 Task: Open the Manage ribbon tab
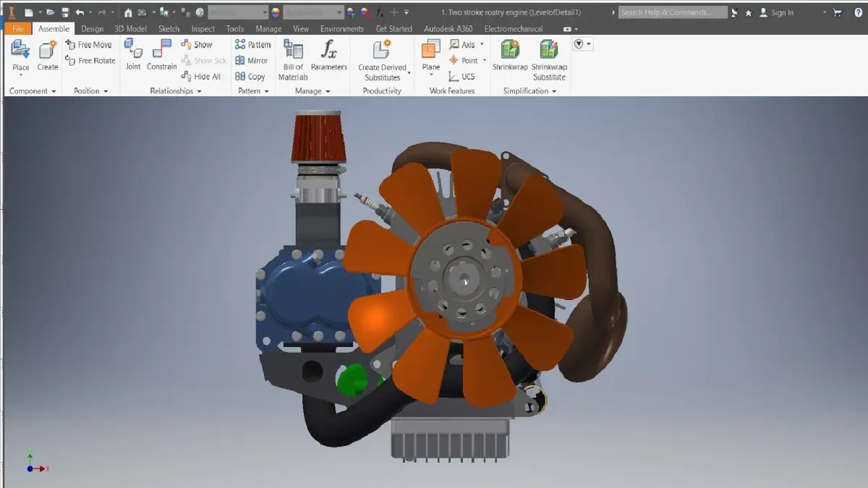[x=268, y=29]
